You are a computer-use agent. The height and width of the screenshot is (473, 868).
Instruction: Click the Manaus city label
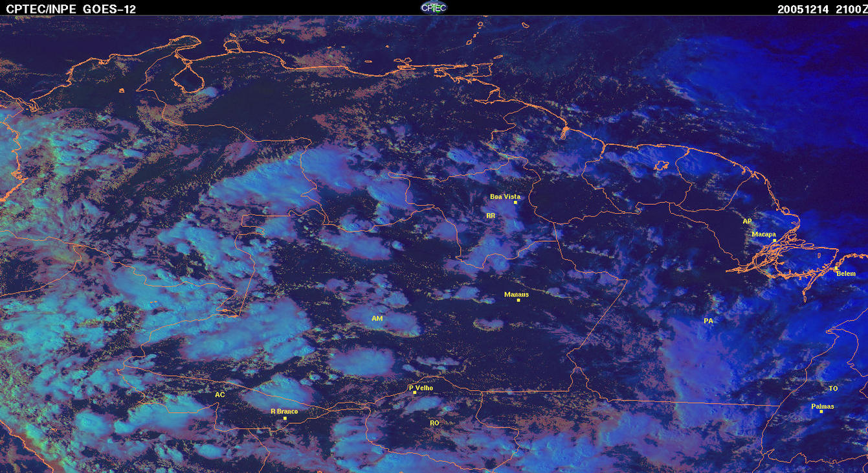click(x=517, y=294)
